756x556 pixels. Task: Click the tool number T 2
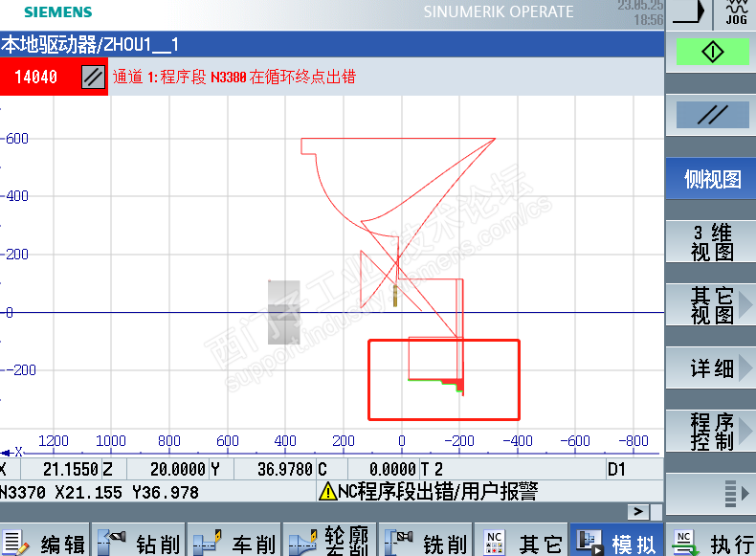(x=432, y=469)
